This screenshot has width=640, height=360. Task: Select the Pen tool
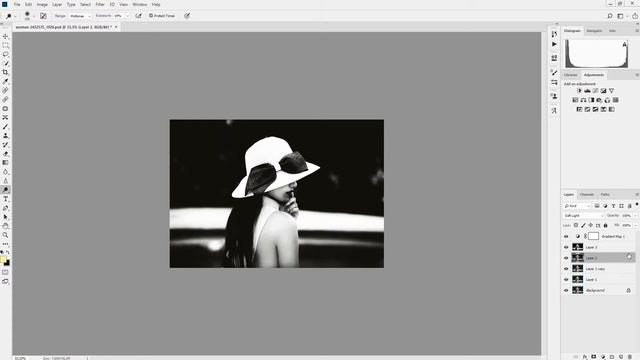[x=5, y=208]
